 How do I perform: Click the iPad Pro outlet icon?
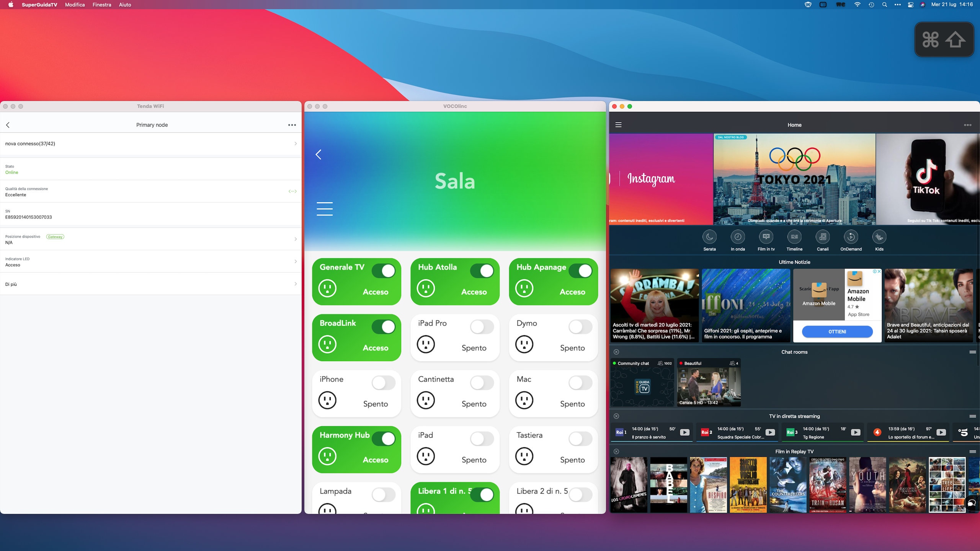(x=426, y=344)
